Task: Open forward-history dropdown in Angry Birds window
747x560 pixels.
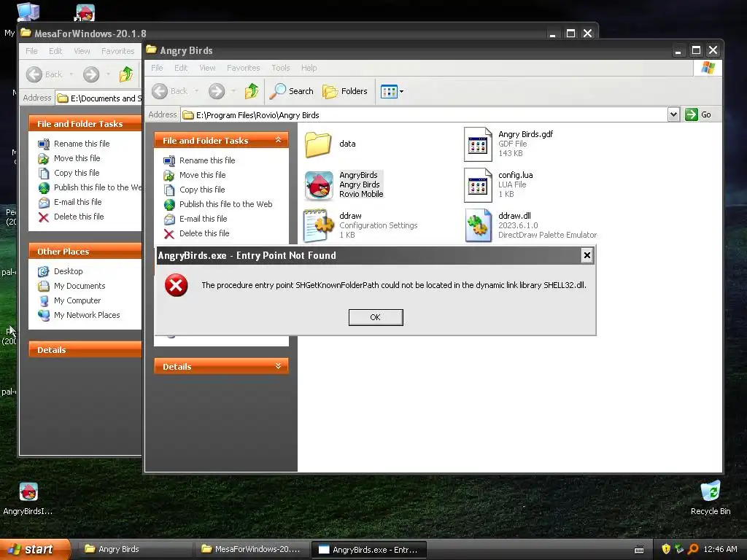Action: pyautogui.click(x=233, y=91)
